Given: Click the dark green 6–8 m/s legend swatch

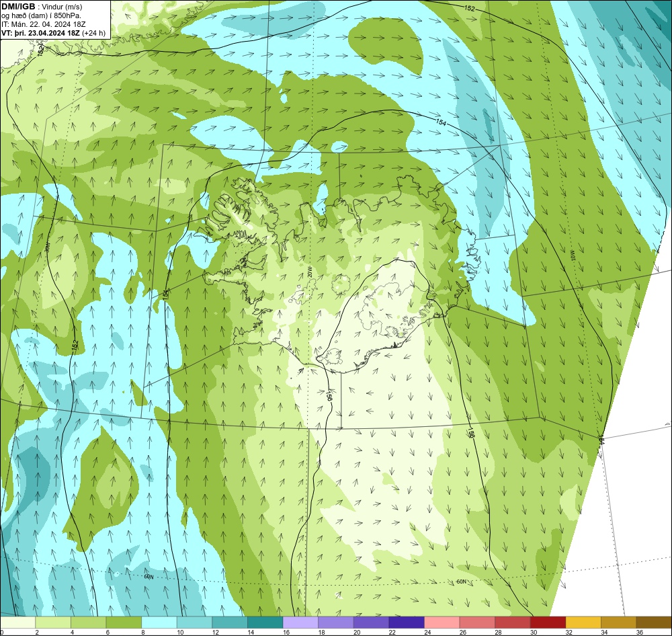Looking at the screenshot, I should pos(124,623).
